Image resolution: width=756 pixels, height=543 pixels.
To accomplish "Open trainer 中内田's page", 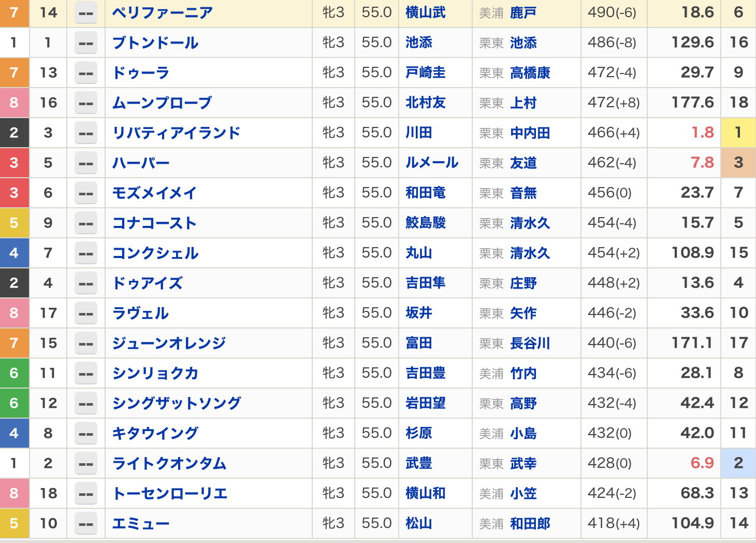I will click(530, 133).
